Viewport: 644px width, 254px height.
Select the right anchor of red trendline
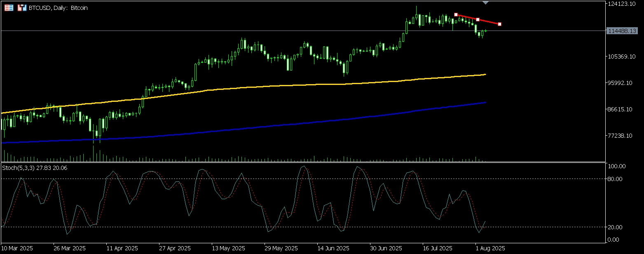pos(500,24)
